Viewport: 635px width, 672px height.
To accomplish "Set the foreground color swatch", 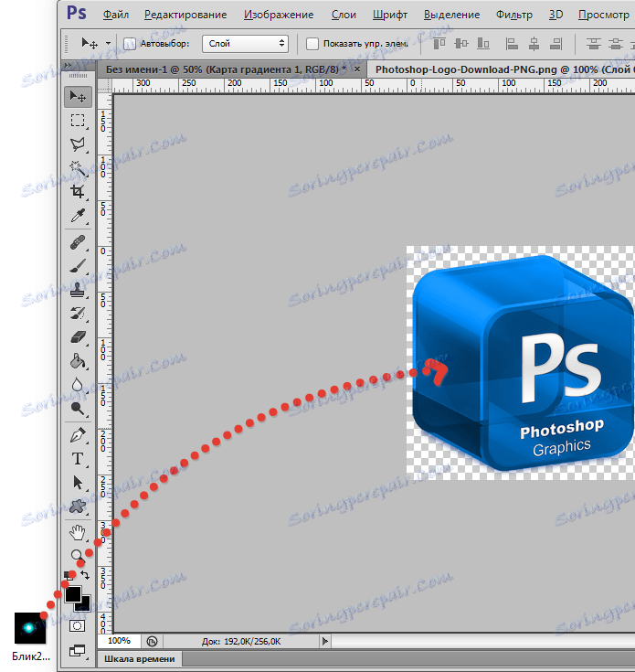I will [x=72, y=593].
